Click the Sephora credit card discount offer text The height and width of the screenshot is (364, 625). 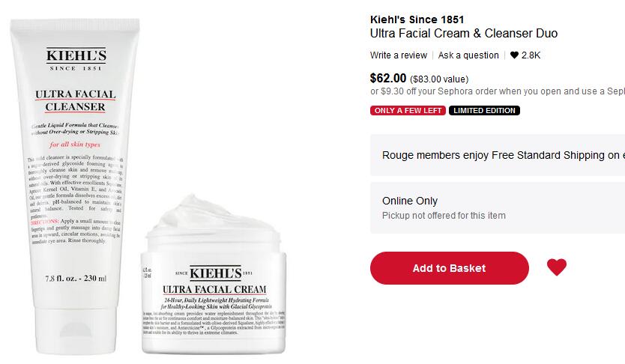[x=498, y=91]
